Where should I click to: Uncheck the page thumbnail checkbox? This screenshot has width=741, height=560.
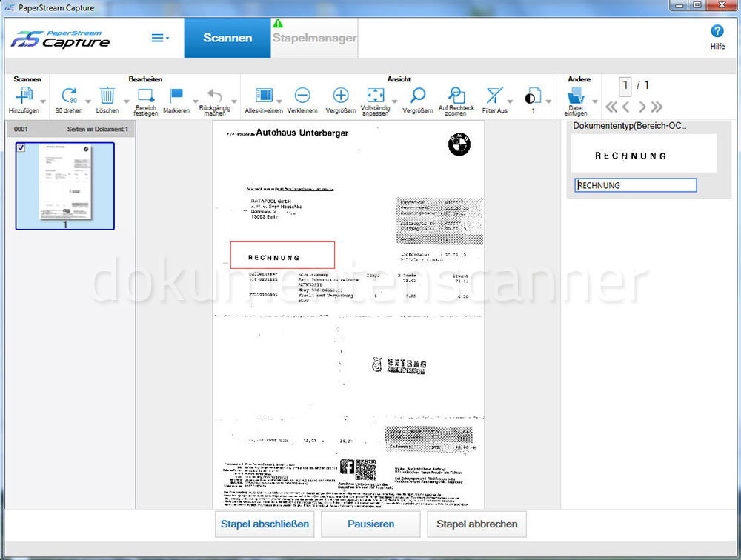(21, 147)
